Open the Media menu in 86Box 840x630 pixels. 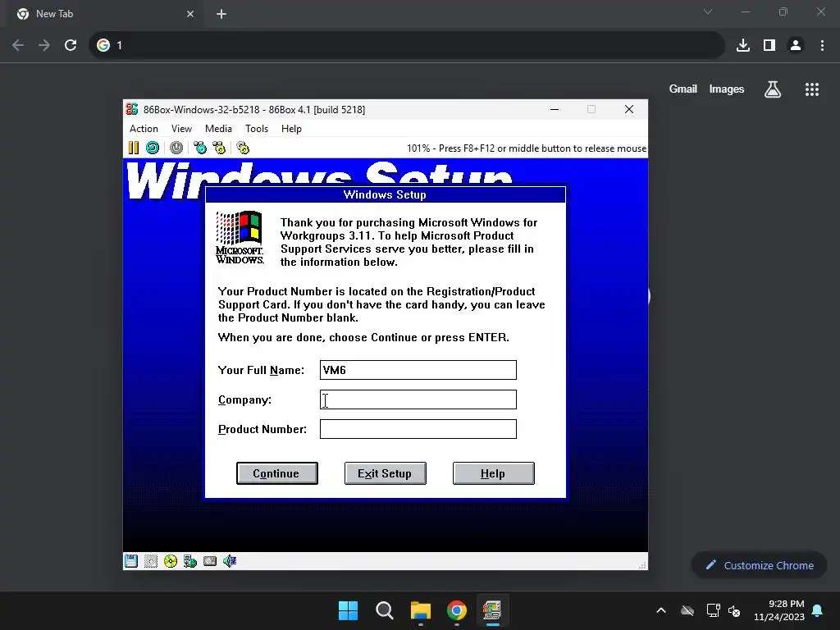click(x=218, y=129)
